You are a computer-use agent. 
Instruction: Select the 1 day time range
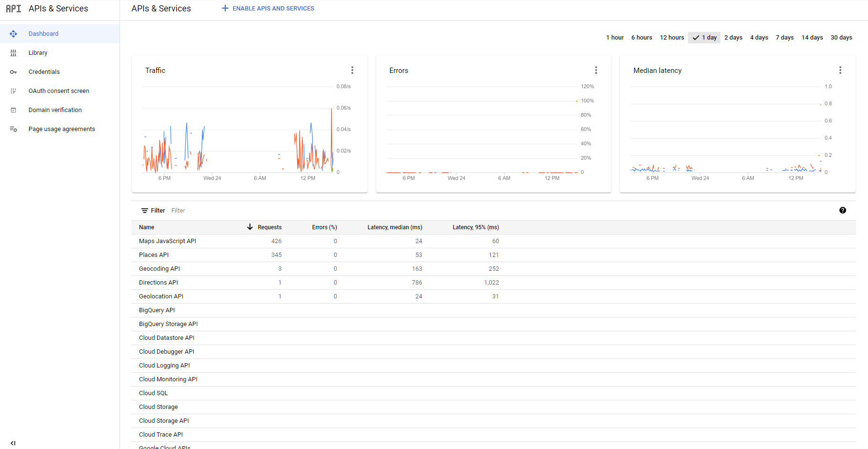704,38
